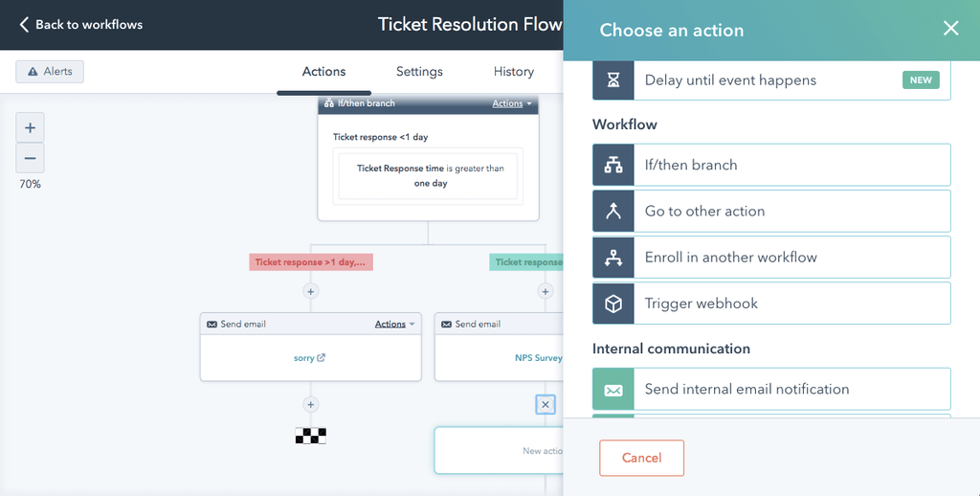Select the Send internal email notification envelope icon
Screen dimensions: 980x496
pyautogui.click(x=613, y=389)
